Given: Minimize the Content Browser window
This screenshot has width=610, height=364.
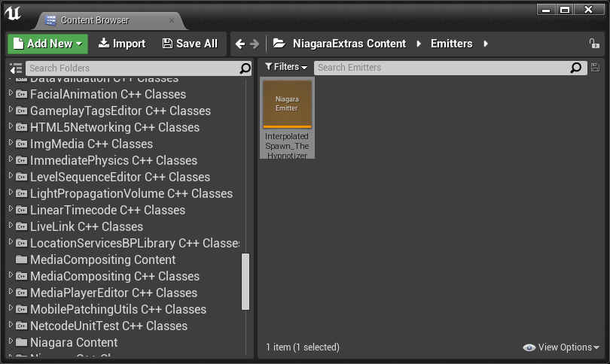Looking at the screenshot, I should tap(546, 9).
